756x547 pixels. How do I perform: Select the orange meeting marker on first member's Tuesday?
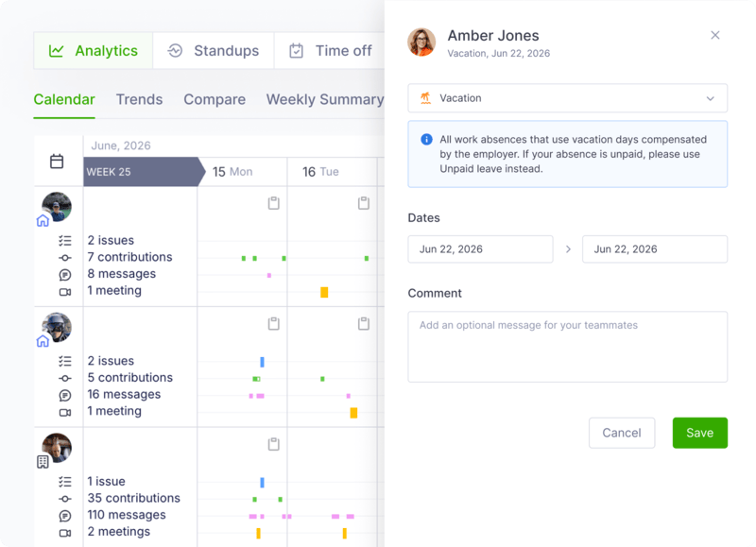[324, 292]
